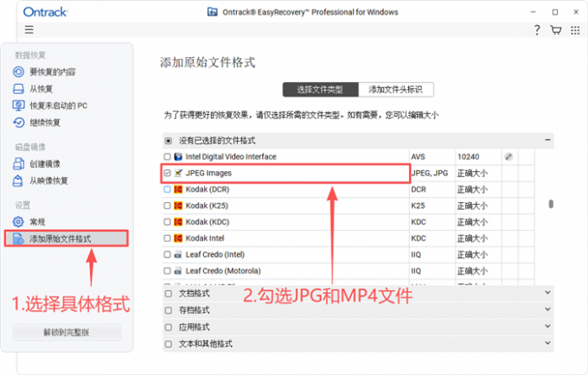This screenshot has height=375, width=588.
Task: Click the JPEG Images file icon
Action: 178,173
